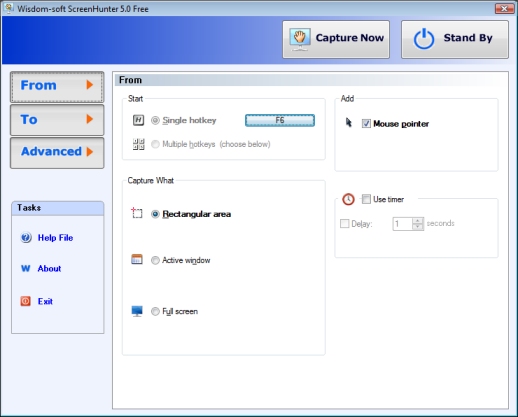The width and height of the screenshot is (518, 417).
Task: Click the Exit link
Action: 45,301
